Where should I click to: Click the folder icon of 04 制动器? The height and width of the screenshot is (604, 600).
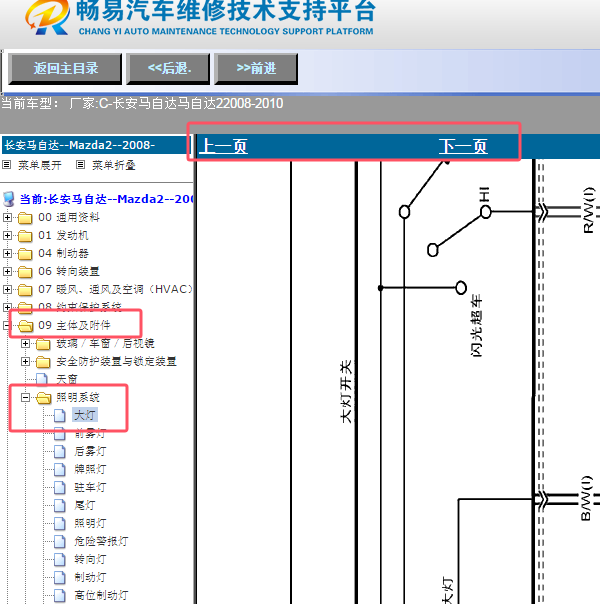tap(25, 253)
